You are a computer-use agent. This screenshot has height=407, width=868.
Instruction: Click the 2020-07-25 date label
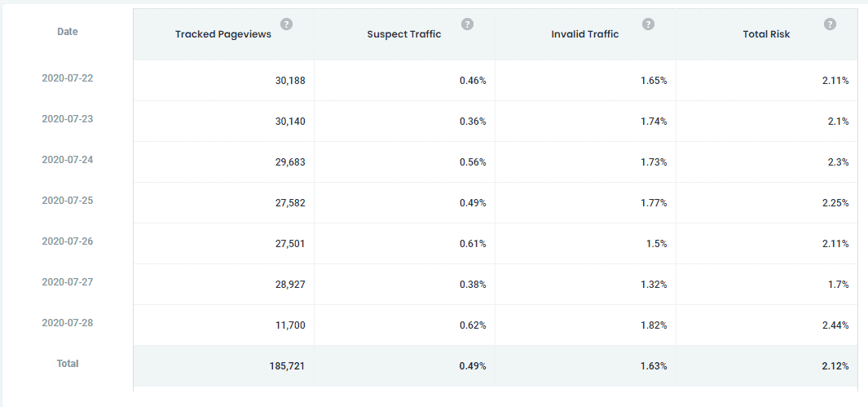68,201
